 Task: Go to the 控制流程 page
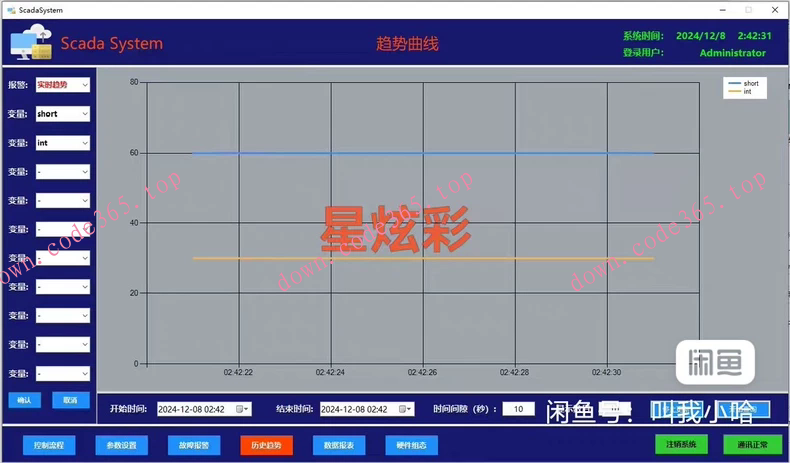click(x=49, y=445)
